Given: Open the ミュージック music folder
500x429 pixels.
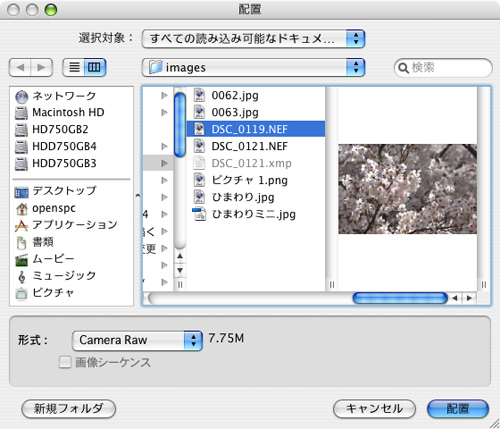Looking at the screenshot, I should pos(55,276).
